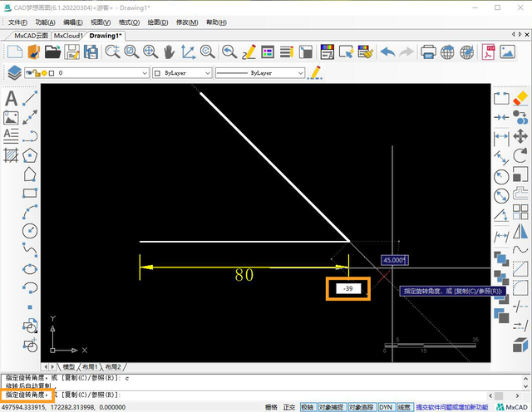Open the 编辑(E) menu

click(73, 22)
